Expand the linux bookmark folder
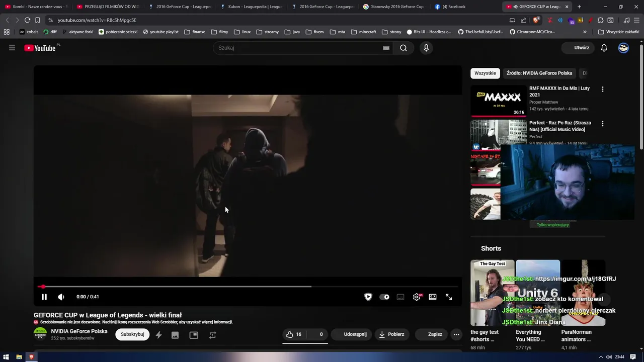 [x=242, y=32]
